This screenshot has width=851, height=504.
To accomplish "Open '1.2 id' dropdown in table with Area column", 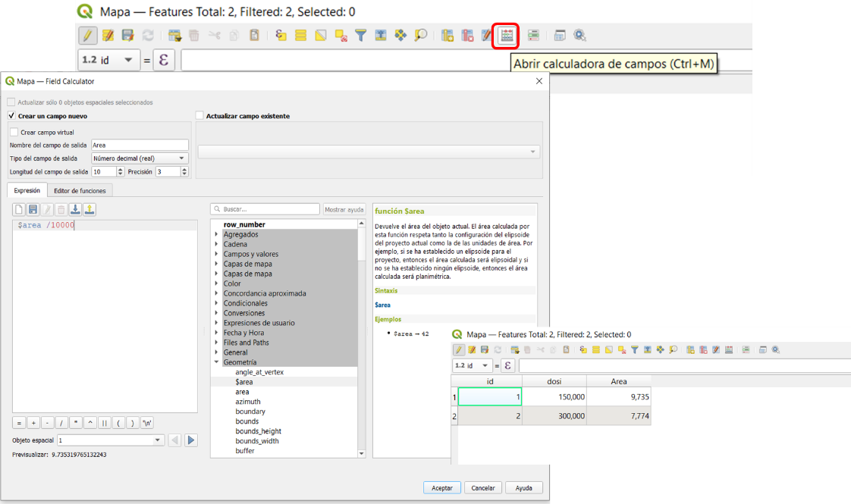I will pos(473,365).
